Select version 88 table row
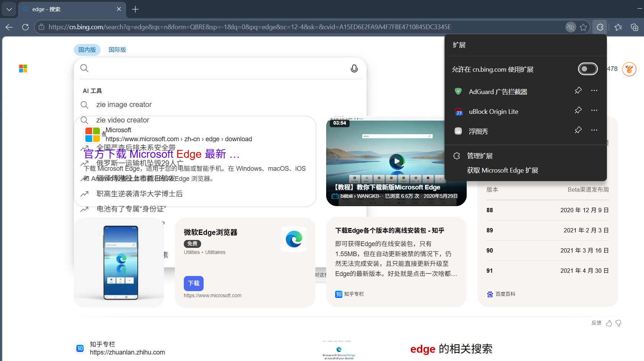Image resolution: width=644 pixels, height=361 pixels. 547,210
